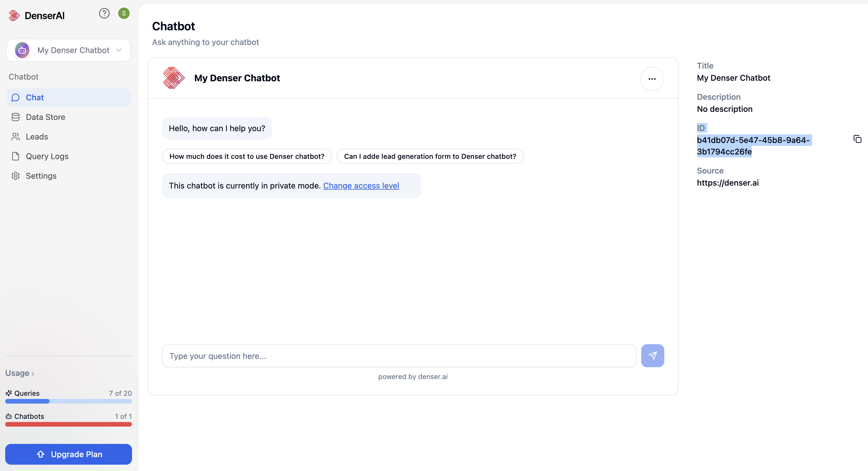Click the https://denser.ai source text
The image size is (868, 471).
pyautogui.click(x=728, y=183)
